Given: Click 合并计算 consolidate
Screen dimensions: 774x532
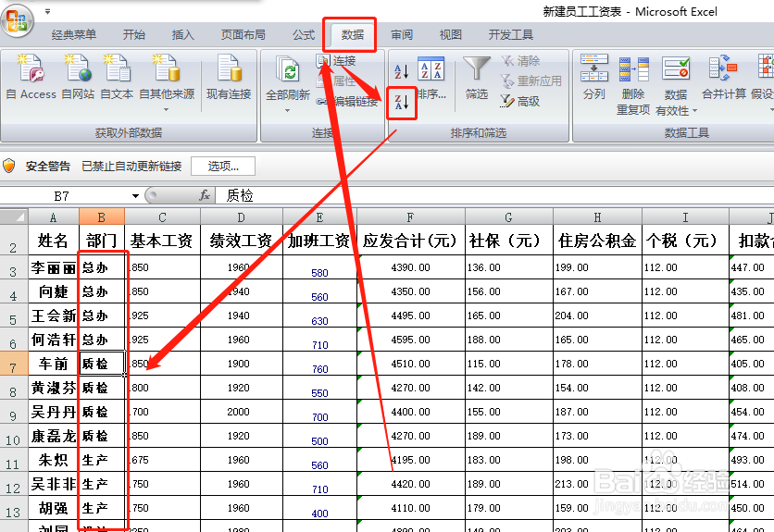Looking at the screenshot, I should pos(724,78).
